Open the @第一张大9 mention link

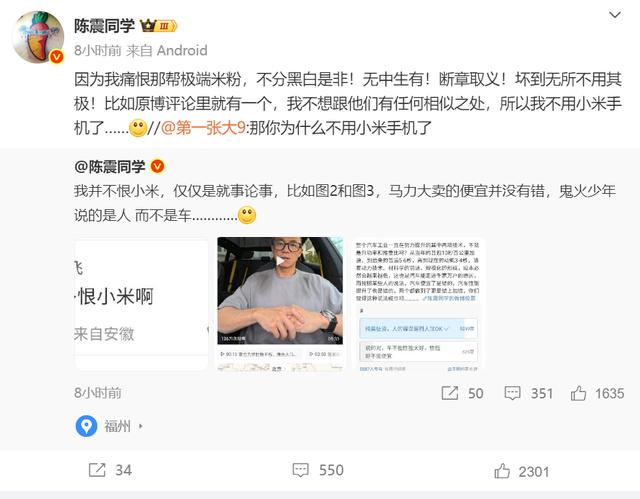pyautogui.click(x=204, y=128)
